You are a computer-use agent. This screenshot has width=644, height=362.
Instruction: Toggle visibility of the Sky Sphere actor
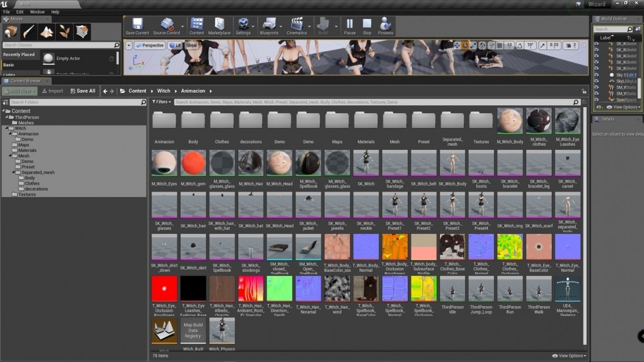597,76
